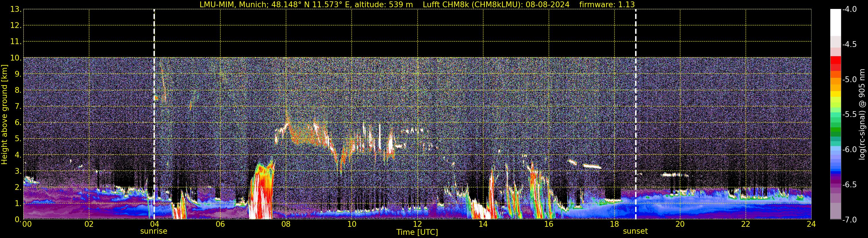Viewport: 868px width, 238px height.
Task: Click the 'log(rc-signal) @ 905 nm' colorbar title
Action: point(862,115)
